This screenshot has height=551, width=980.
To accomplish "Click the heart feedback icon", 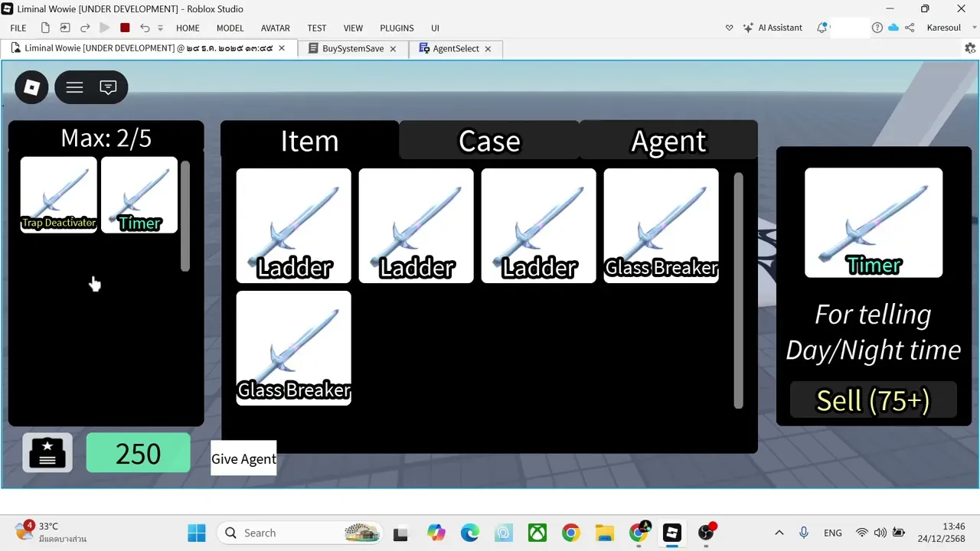I will pos(729,28).
